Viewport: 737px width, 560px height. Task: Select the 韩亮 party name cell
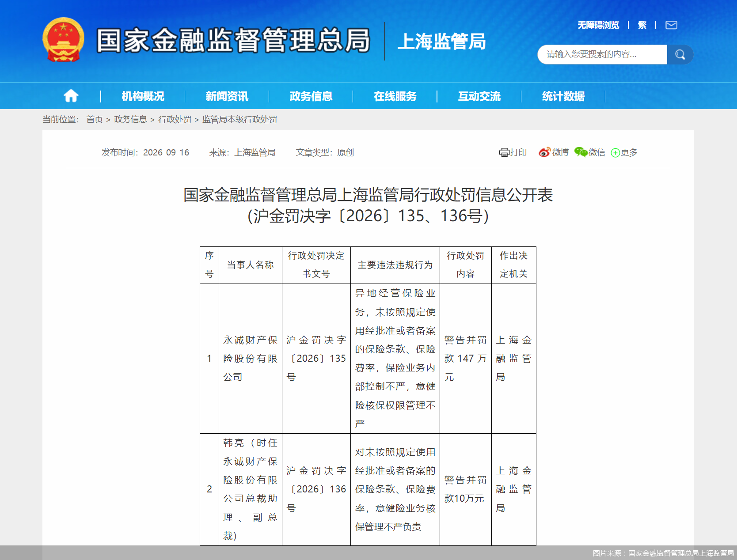point(251,489)
